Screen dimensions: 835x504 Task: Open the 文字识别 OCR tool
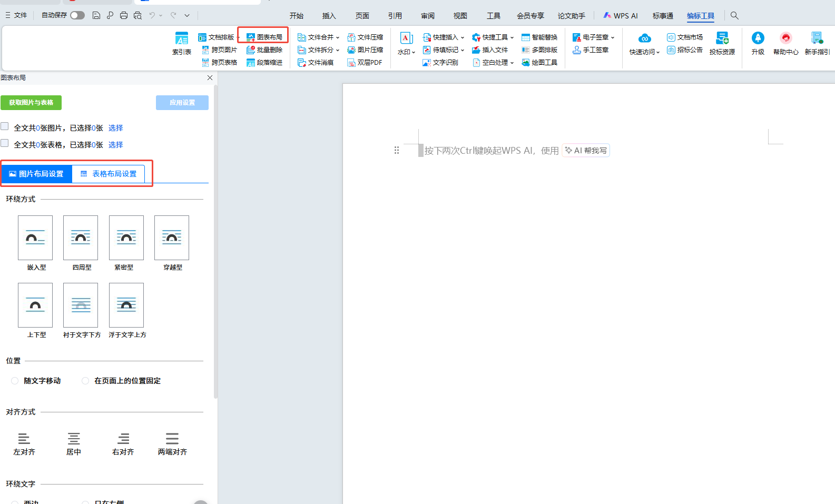(x=440, y=63)
